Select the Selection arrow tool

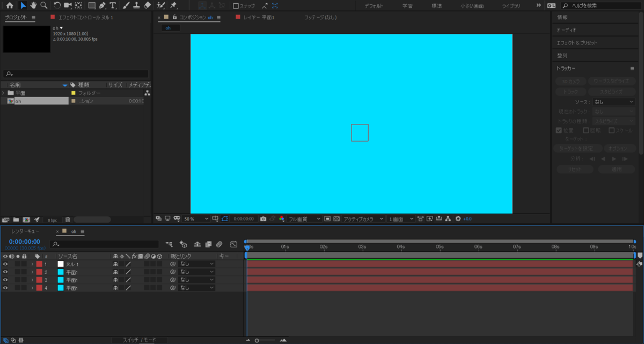coord(23,5)
